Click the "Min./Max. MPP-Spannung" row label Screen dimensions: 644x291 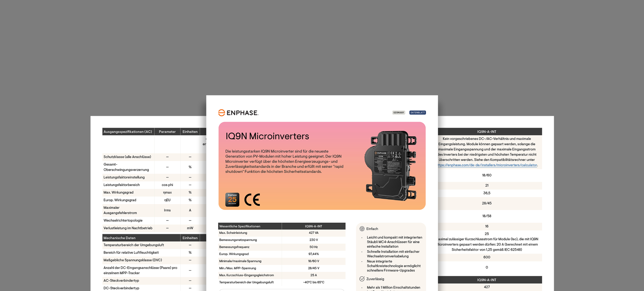pos(238,268)
